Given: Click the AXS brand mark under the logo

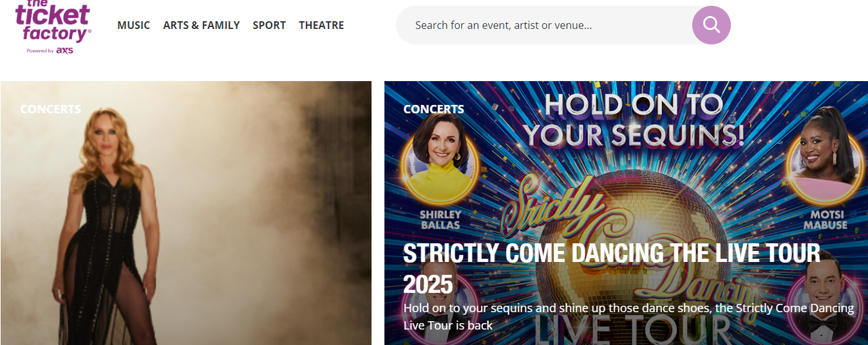Looking at the screenshot, I should pyautogui.click(x=65, y=51).
